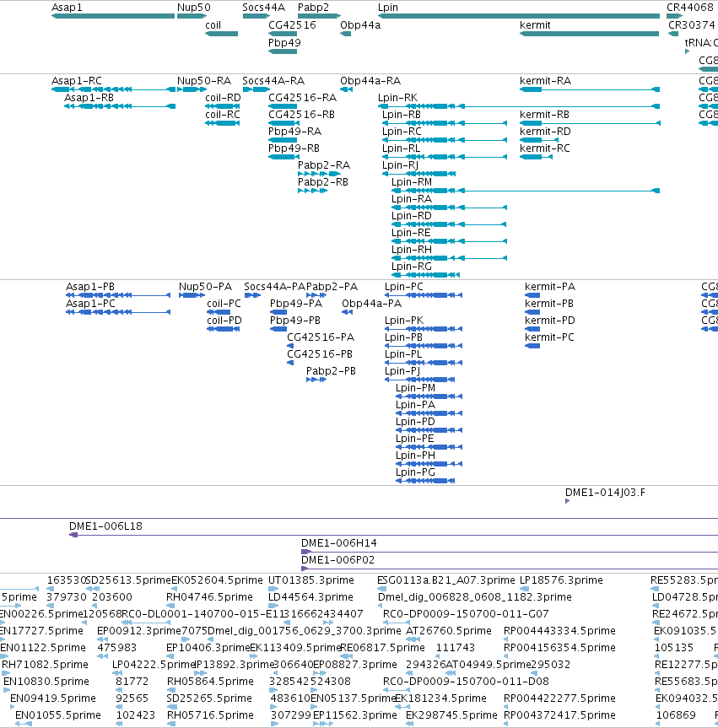The width and height of the screenshot is (718, 728).
Task: Click EST LP18576.3prime label
Action: coord(561,580)
